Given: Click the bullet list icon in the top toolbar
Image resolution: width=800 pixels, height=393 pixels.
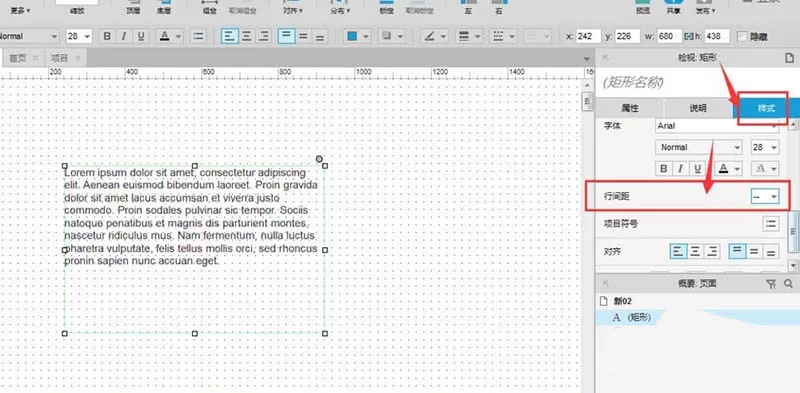Looking at the screenshot, I should click(197, 36).
